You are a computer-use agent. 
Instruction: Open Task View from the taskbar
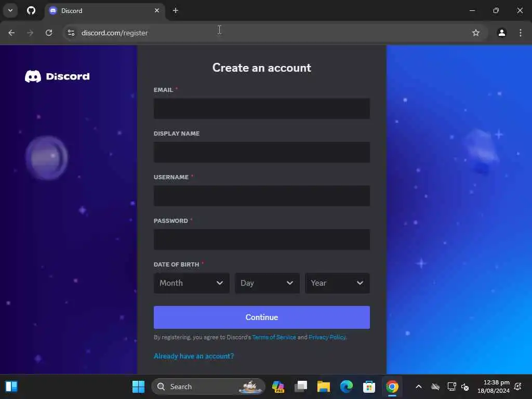coord(301,387)
